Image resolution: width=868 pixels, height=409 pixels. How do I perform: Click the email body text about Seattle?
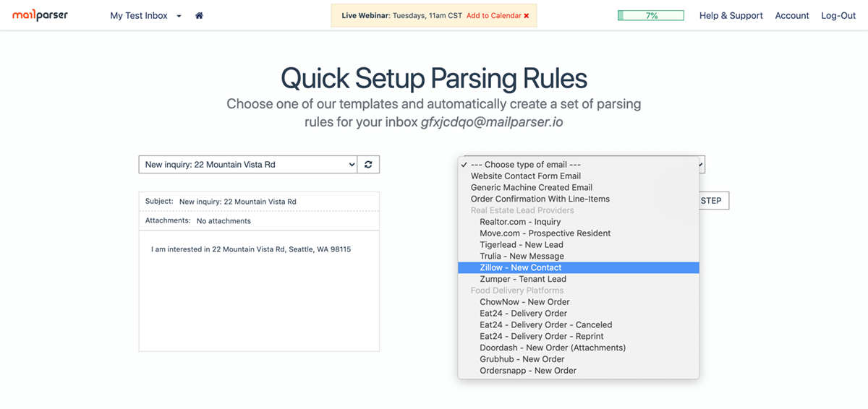click(x=251, y=249)
